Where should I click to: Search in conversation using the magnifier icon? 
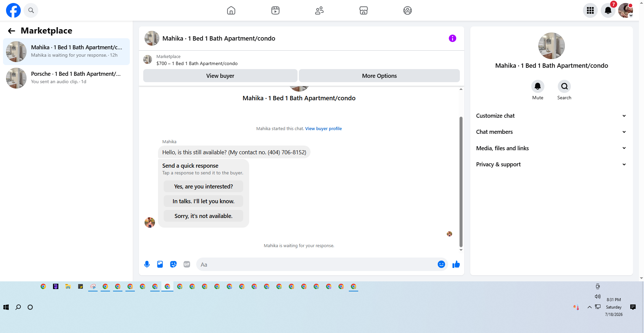[x=564, y=87]
